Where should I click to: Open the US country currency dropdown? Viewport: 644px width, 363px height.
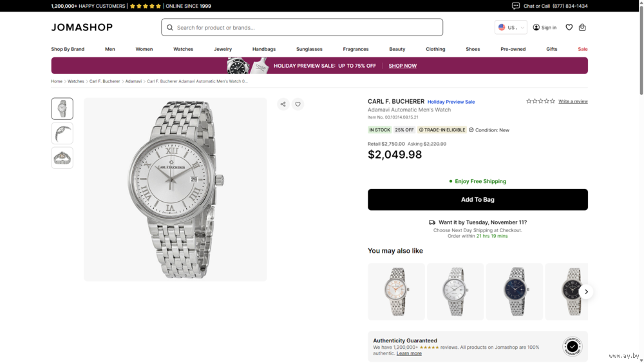pyautogui.click(x=511, y=28)
